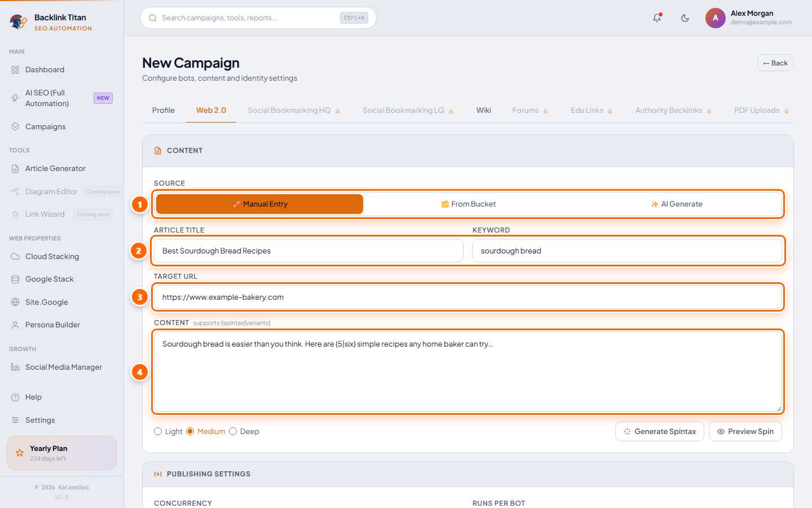812x508 pixels.
Task: Choose the AI Generate source option
Action: [677, 204]
